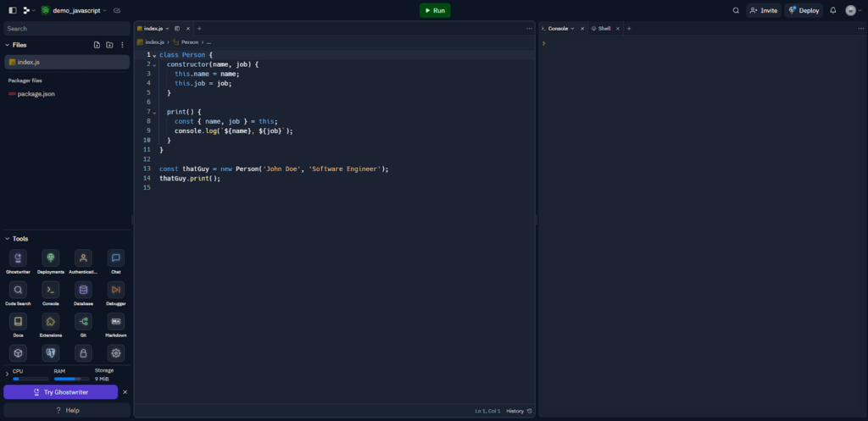This screenshot has width=868, height=421.
Task: Toggle the sidebar panel icon
Action: pos(13,10)
